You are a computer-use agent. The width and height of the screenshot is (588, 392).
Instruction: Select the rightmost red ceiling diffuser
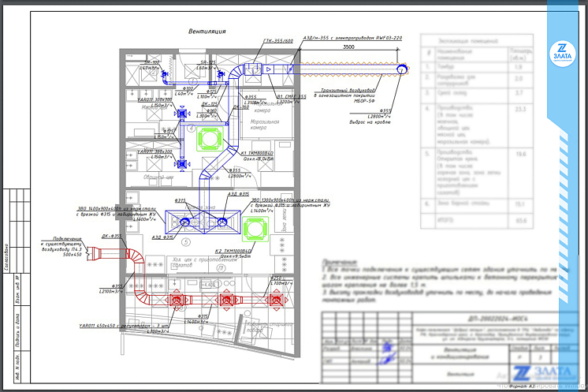tap(275, 301)
